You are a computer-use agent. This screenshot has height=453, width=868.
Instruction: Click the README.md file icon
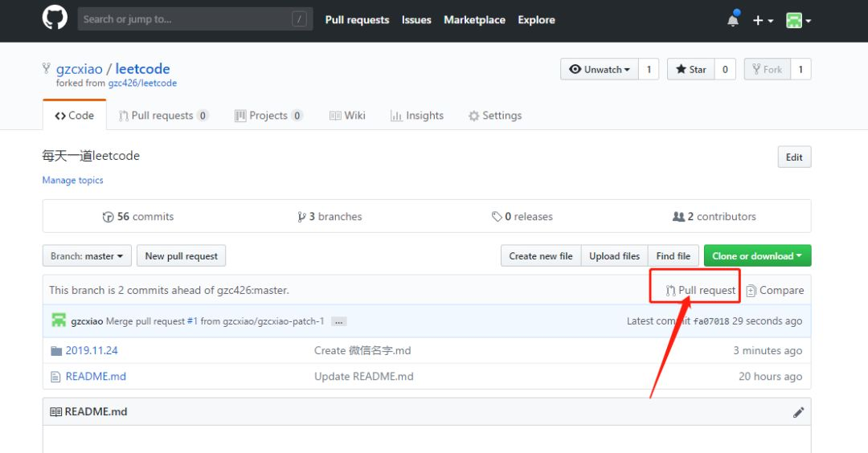55,377
